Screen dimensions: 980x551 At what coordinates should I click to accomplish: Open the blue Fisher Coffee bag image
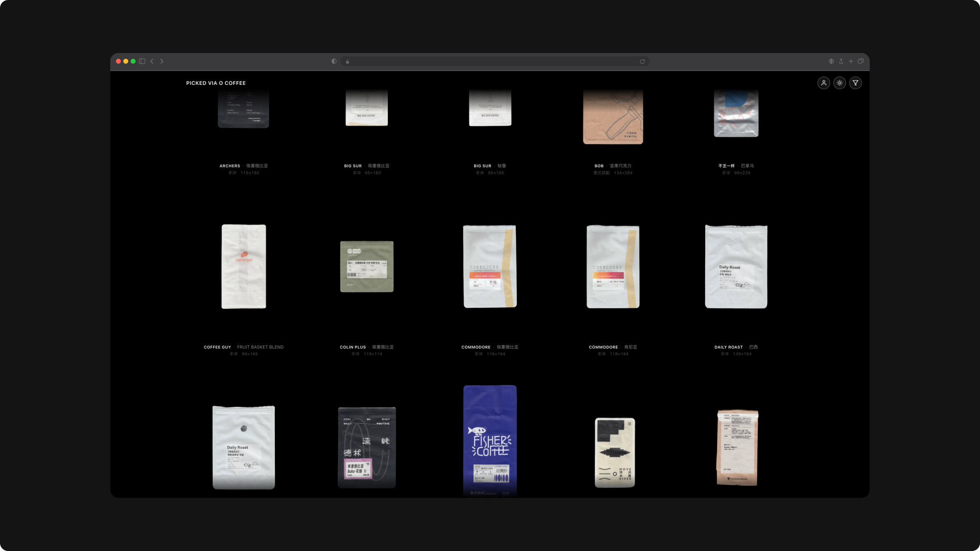click(490, 441)
